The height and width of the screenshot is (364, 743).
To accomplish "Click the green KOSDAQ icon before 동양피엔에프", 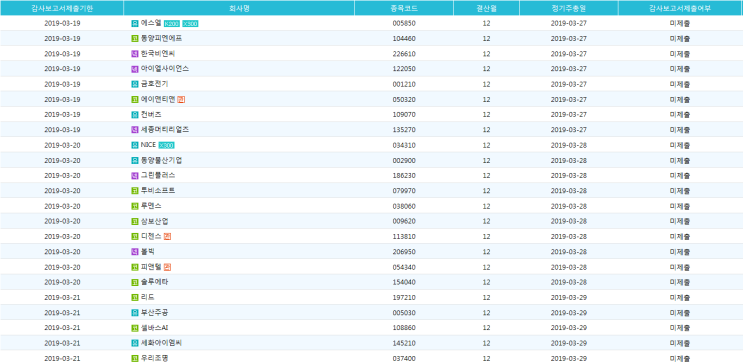I will [135, 38].
